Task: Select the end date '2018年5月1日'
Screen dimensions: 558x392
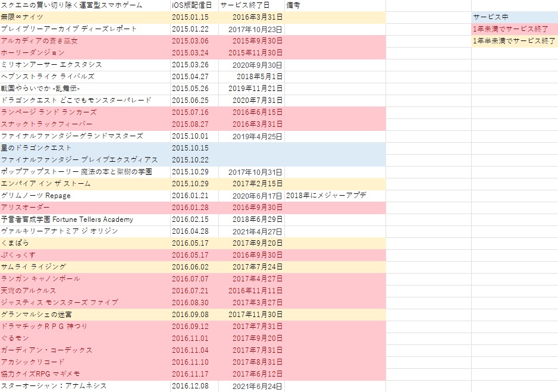Action: tap(251, 77)
